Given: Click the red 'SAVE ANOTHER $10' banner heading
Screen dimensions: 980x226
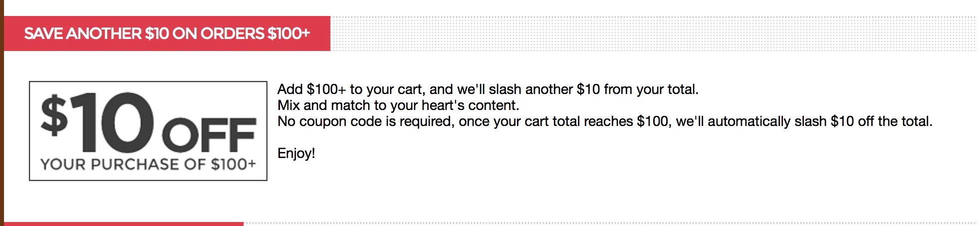Looking at the screenshot, I should [167, 33].
